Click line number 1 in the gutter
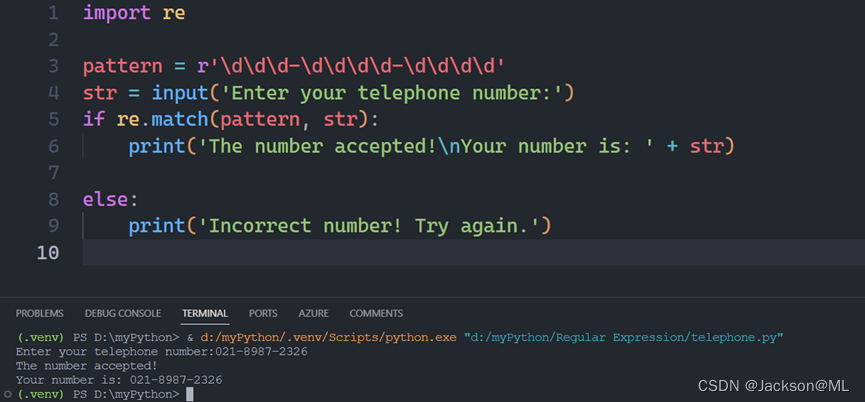This screenshot has height=402, width=865. click(x=52, y=13)
